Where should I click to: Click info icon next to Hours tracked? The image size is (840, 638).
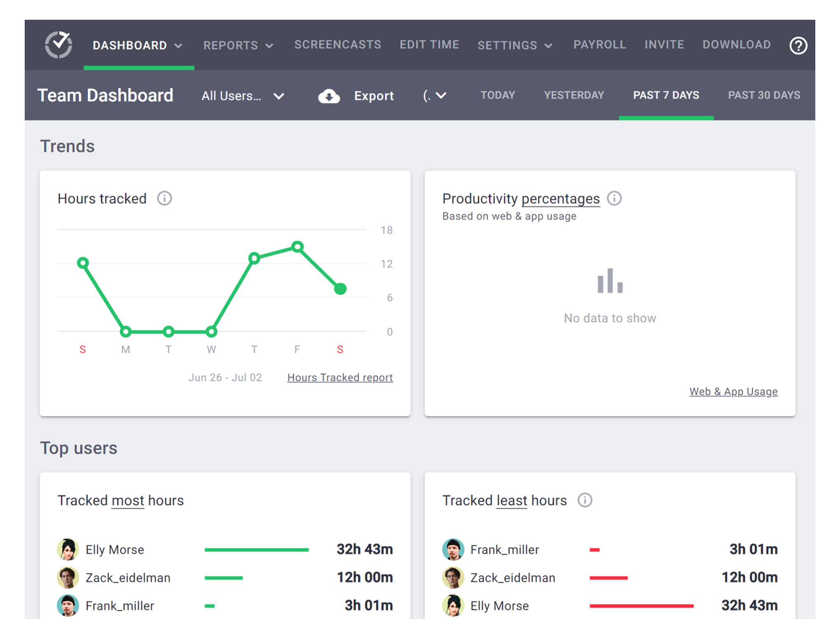point(164,198)
